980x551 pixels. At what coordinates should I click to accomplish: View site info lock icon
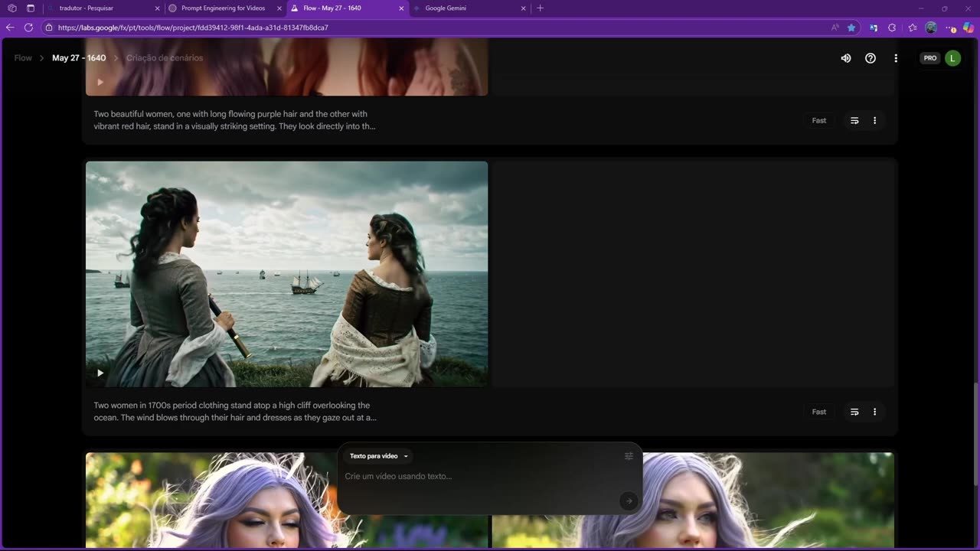coord(49,28)
